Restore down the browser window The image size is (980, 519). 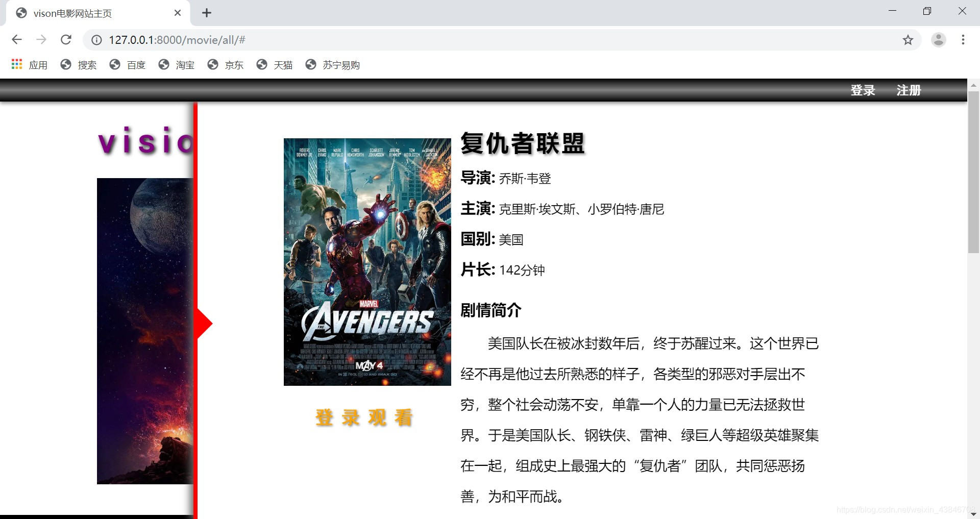(927, 11)
